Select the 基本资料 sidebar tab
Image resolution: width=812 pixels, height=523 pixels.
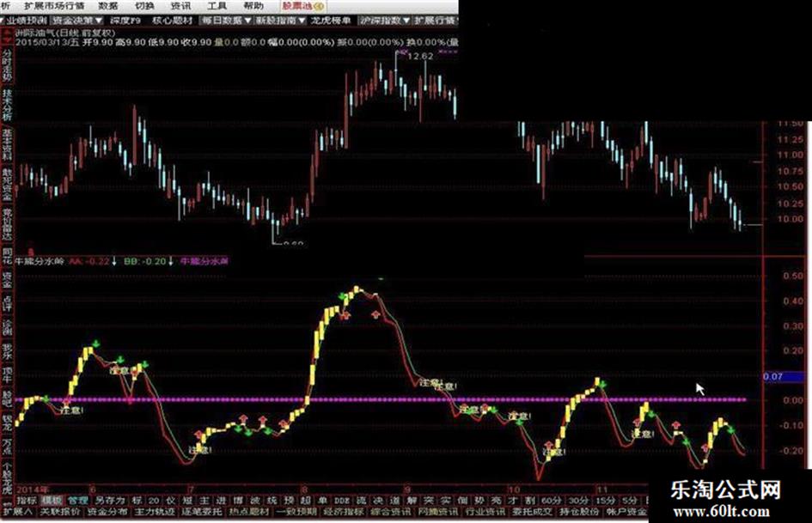7,144
